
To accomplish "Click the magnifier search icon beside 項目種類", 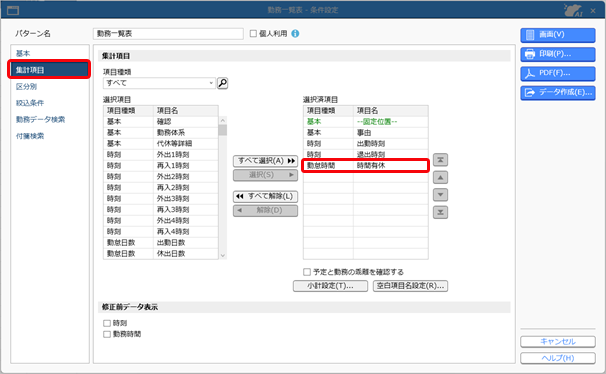I will click(x=223, y=83).
